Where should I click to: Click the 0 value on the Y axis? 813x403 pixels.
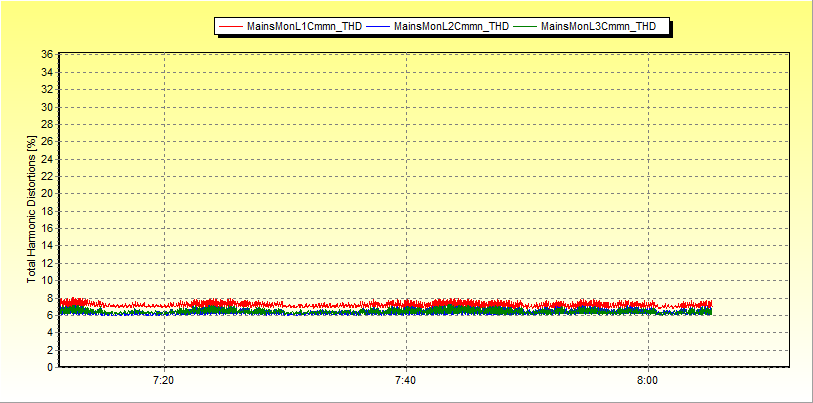click(50, 367)
